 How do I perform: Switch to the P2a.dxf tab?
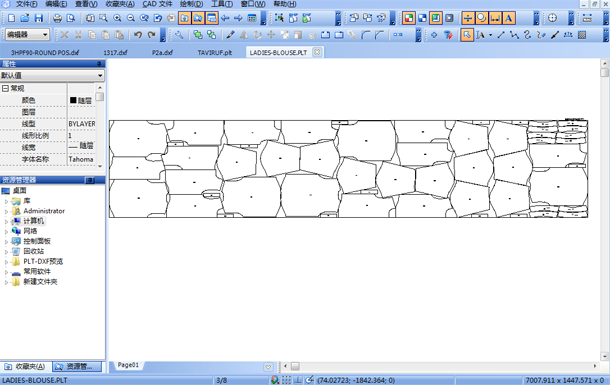[x=162, y=52]
